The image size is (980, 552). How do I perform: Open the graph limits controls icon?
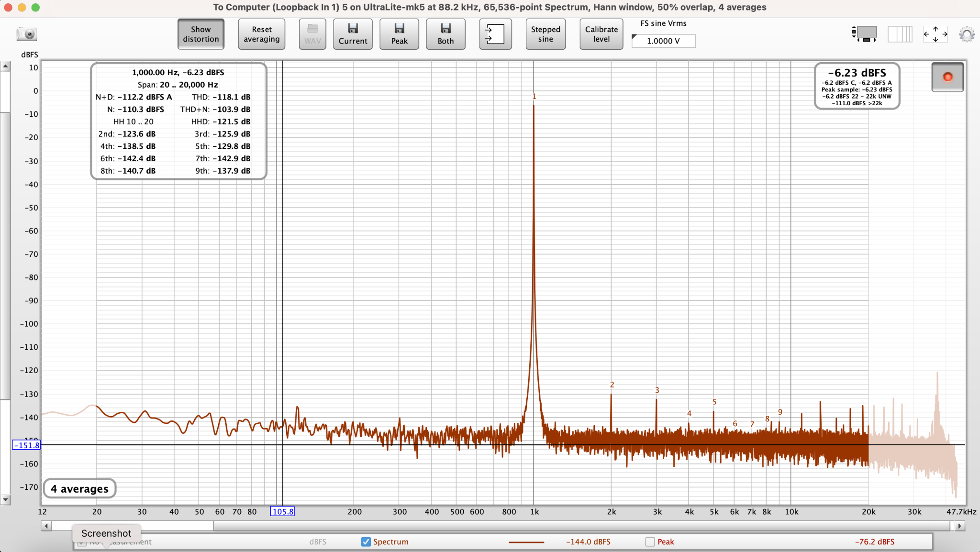[864, 33]
